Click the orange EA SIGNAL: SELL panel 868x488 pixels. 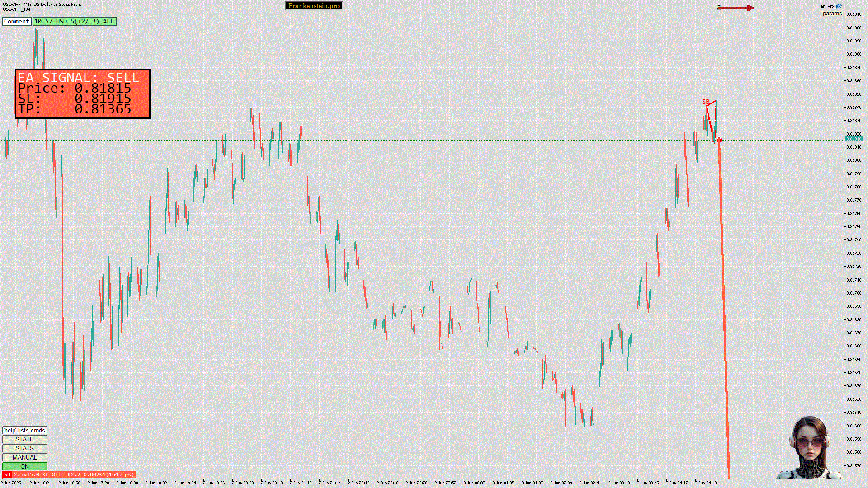[x=83, y=94]
